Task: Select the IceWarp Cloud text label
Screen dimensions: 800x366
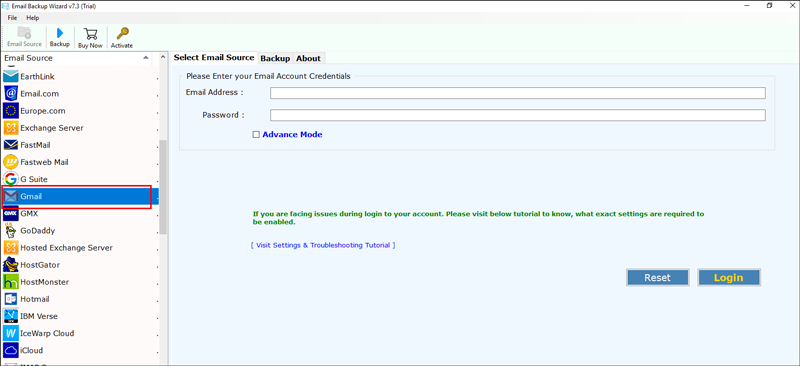Action: click(x=47, y=333)
